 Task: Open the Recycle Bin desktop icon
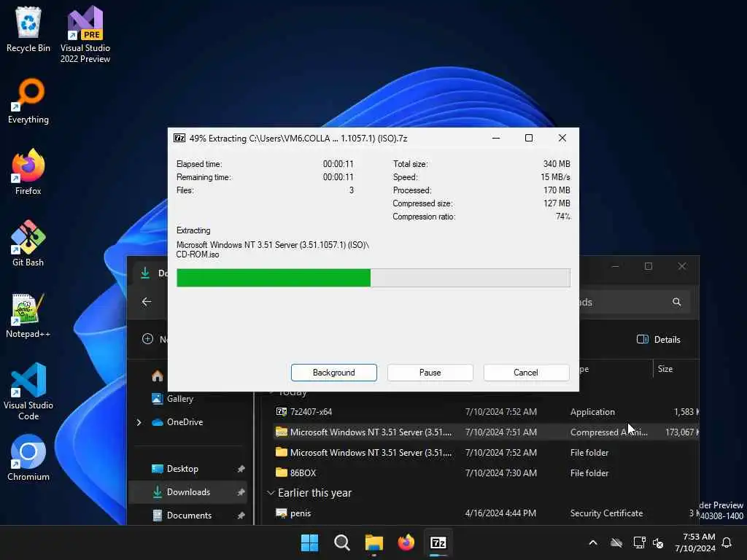(x=28, y=29)
